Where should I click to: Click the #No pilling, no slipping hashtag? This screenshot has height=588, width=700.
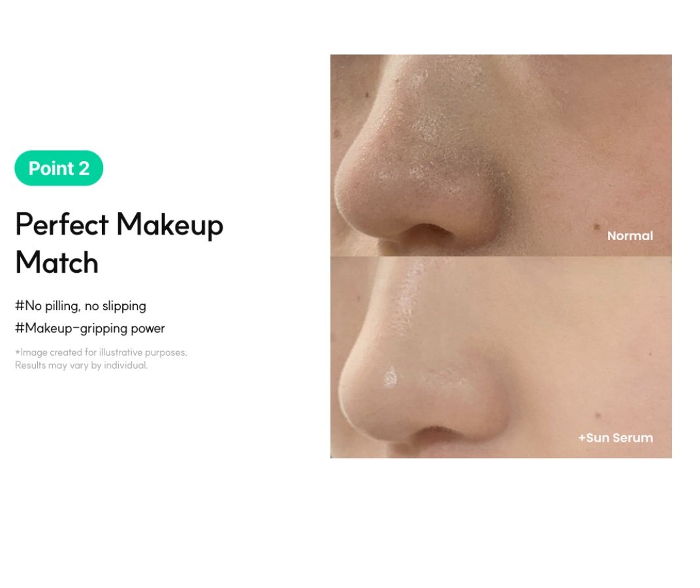[81, 306]
